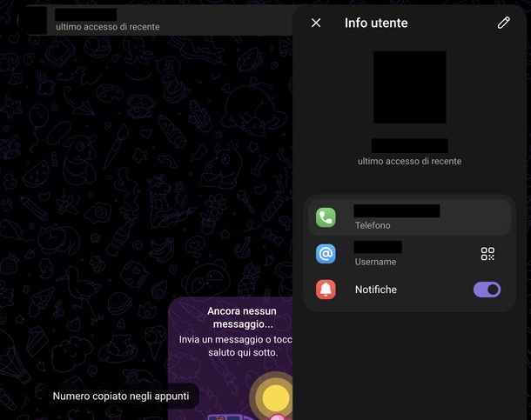Open the username QR code
This screenshot has width=531, height=420.
point(487,254)
